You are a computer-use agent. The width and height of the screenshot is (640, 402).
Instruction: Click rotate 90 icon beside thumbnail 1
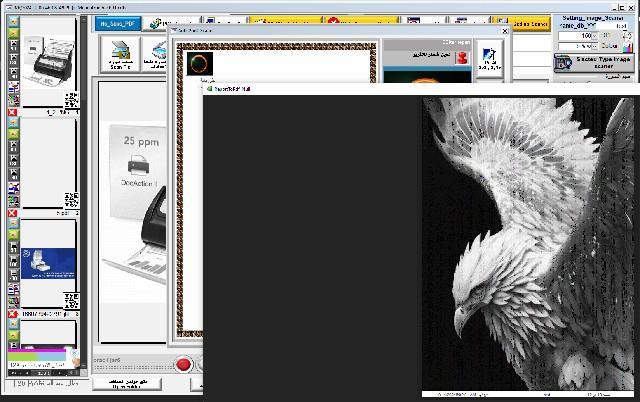[13, 45]
